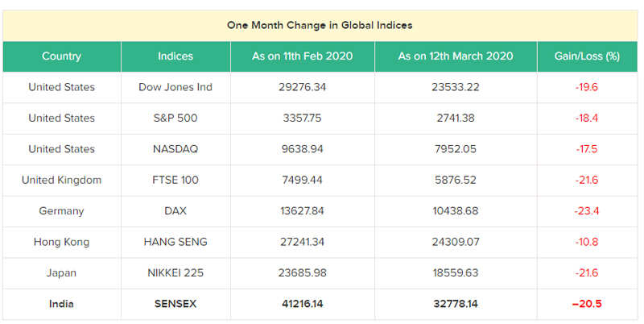Click the bold SENSEX cell
This screenshot has width=644, height=324.
(175, 304)
